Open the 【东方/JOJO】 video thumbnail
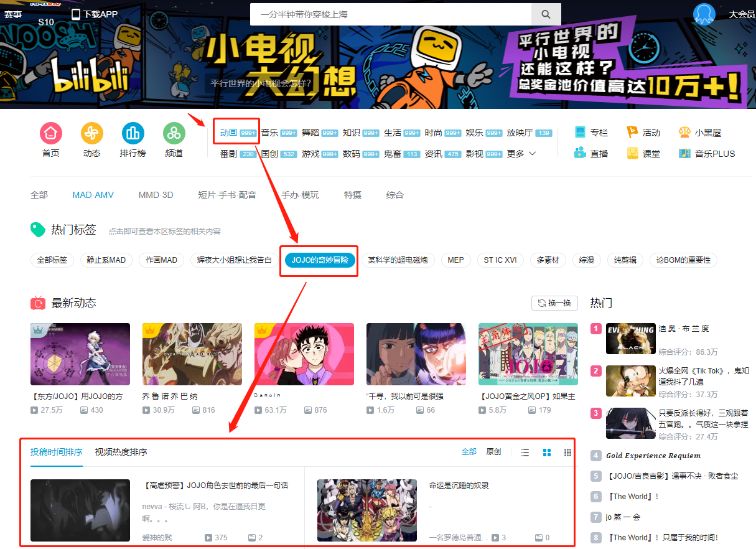This screenshot has height=549, width=756. [x=80, y=354]
